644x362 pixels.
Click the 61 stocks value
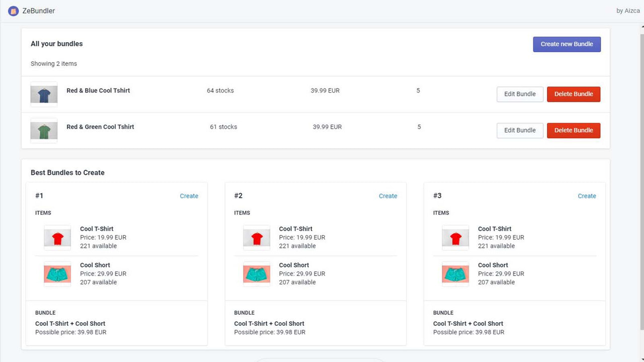(223, 127)
